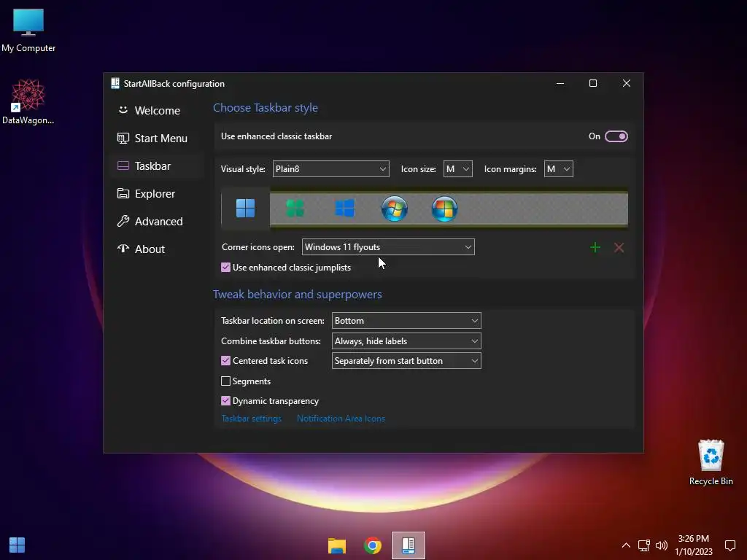Screen dimensions: 747x560
Task: Select the Recycle Bin desktop icon
Action: pos(711,462)
